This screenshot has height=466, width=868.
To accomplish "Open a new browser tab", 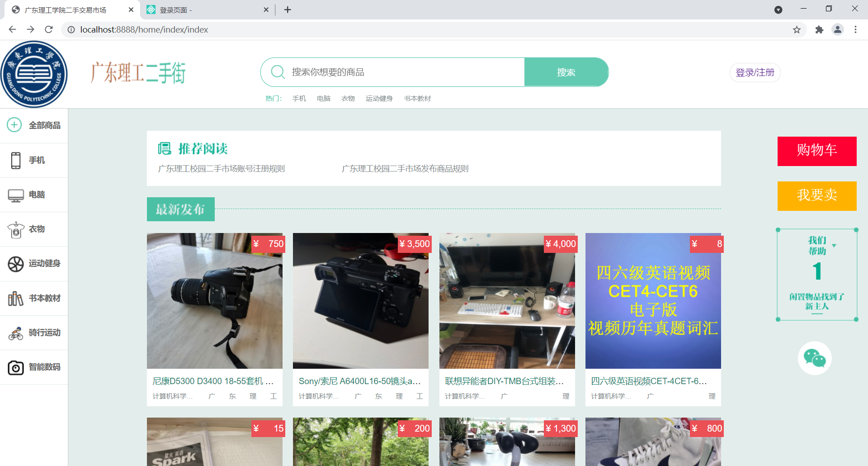I will coord(288,10).
